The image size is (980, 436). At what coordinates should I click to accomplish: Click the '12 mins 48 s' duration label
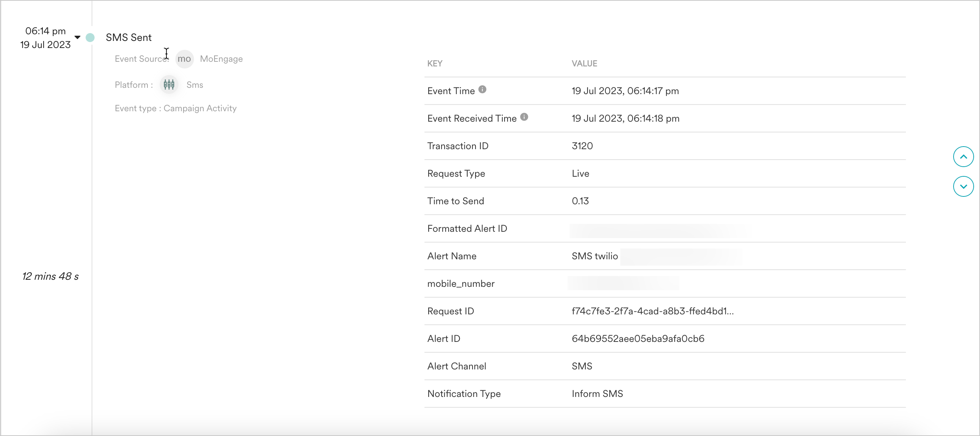50,276
